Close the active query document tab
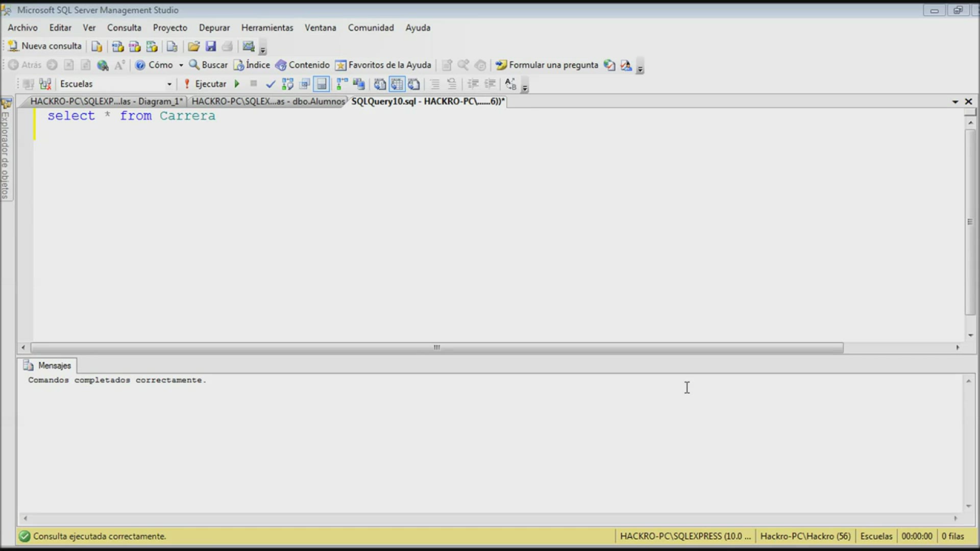This screenshot has width=980, height=551. pyautogui.click(x=968, y=102)
